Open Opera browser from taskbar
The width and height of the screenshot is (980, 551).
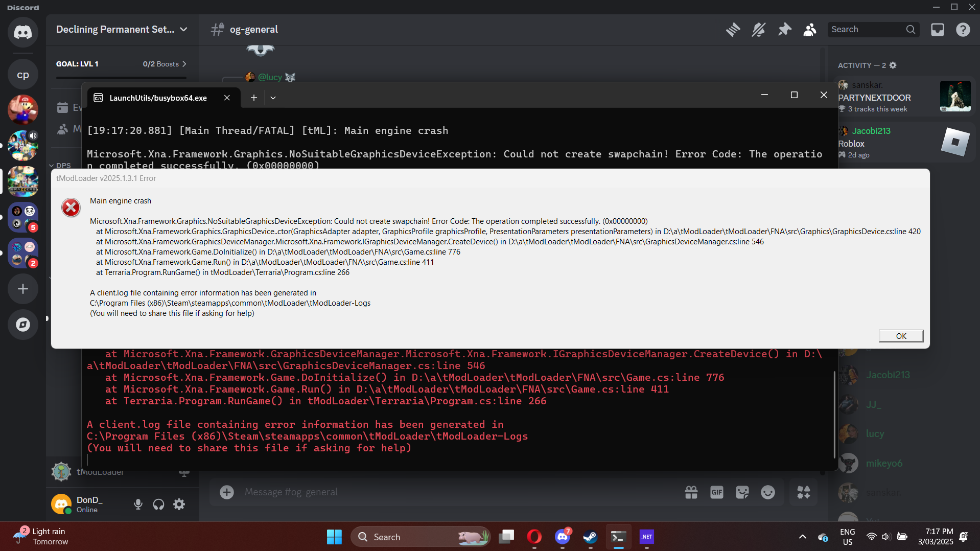(534, 537)
